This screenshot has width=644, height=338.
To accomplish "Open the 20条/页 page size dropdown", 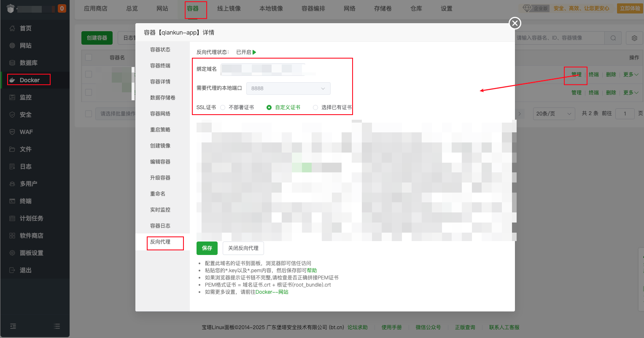I will [x=554, y=114].
